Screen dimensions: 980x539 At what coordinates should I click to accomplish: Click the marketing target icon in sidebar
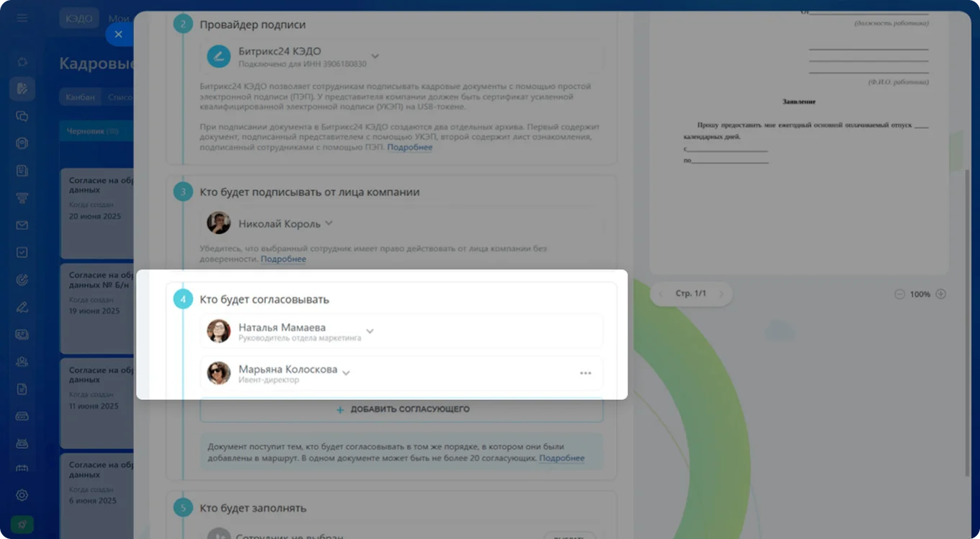[x=22, y=279]
